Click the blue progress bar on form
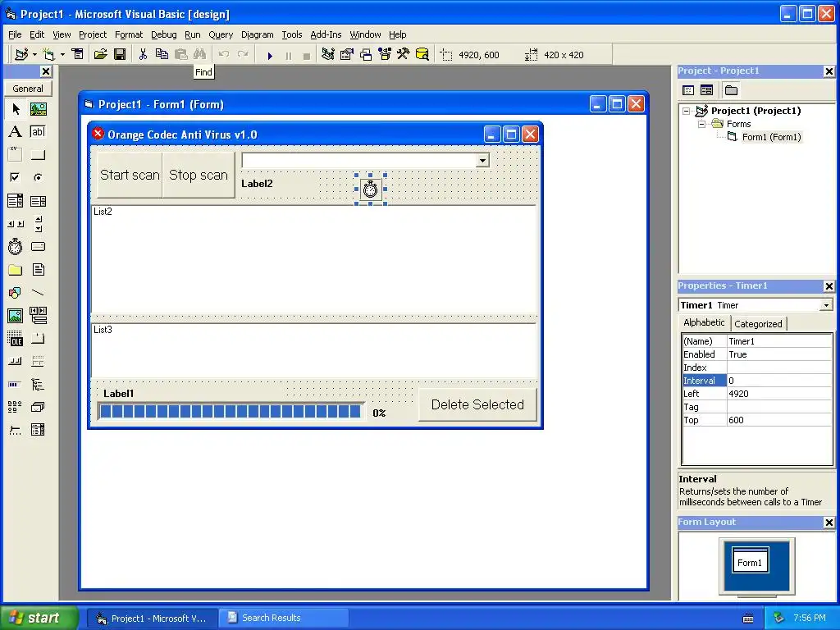840x630 pixels. coord(231,412)
